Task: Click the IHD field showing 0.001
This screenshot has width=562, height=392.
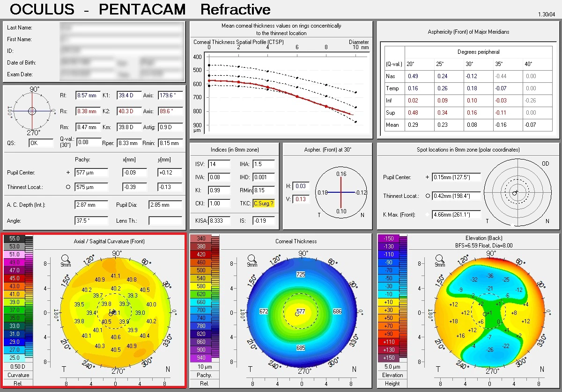Action: point(263,177)
